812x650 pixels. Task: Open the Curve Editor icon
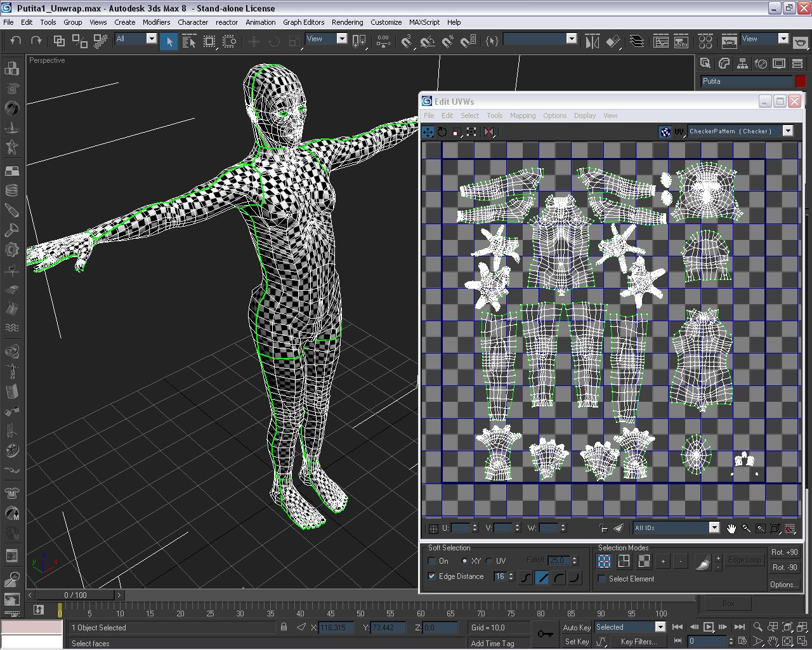(661, 41)
